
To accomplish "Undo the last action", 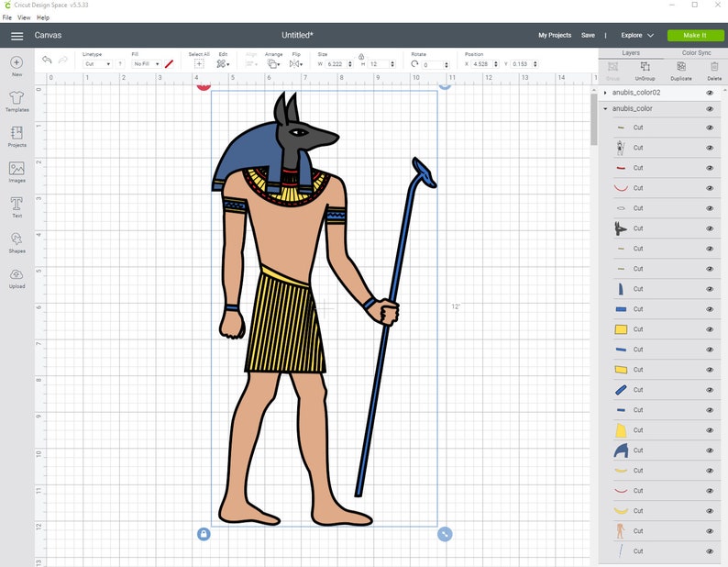I will coord(47,60).
